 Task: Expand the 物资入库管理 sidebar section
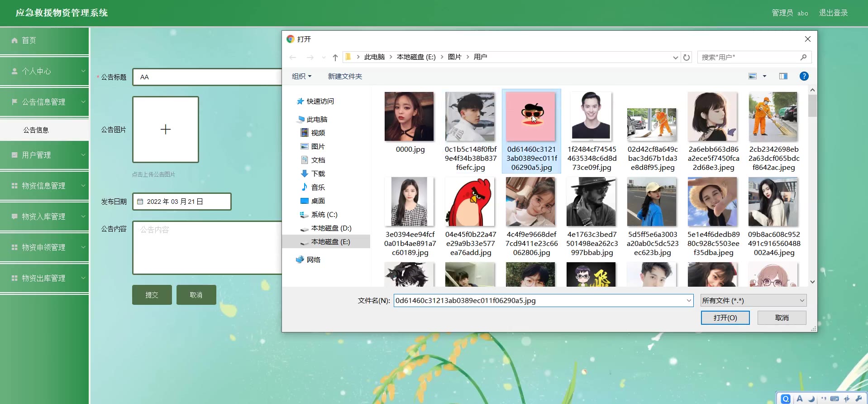pyautogui.click(x=44, y=216)
